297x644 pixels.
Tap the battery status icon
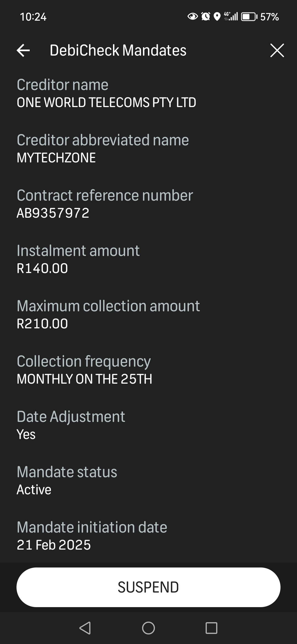249,17
